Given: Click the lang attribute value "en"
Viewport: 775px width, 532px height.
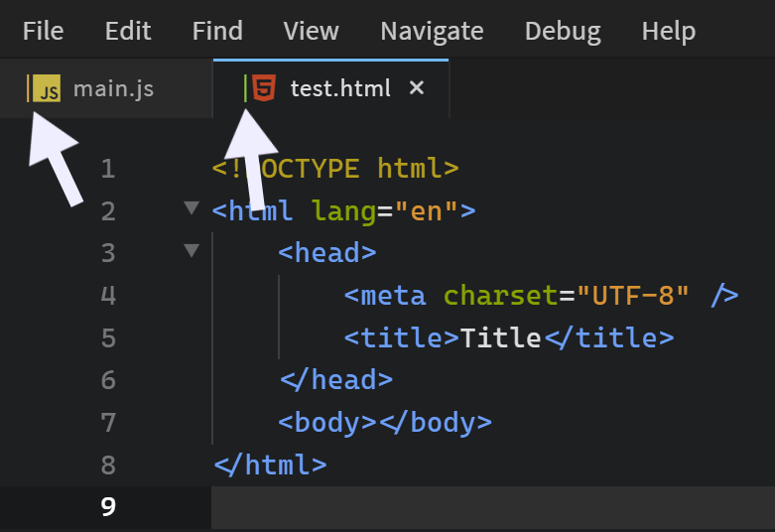Looking at the screenshot, I should 427,210.
